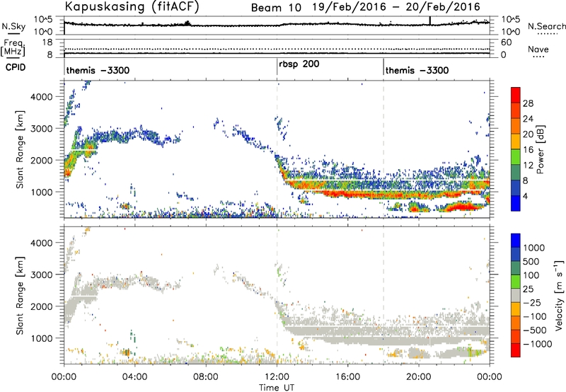Click the Time UT axis title

coord(277,388)
